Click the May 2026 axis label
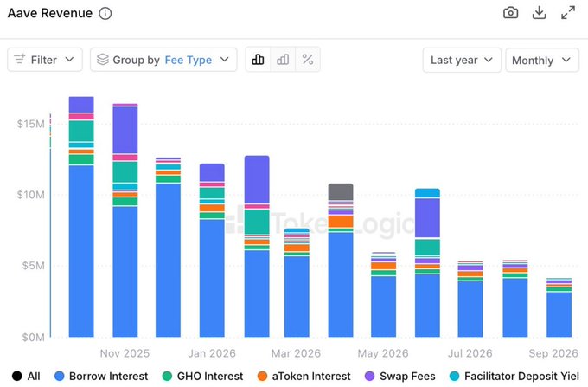This screenshot has height=387, width=588. coord(383,353)
